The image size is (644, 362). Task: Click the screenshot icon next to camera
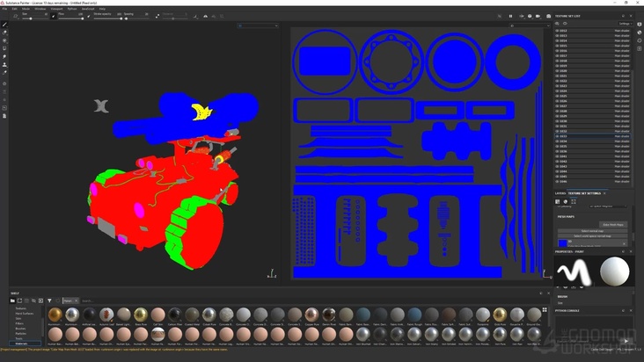(548, 16)
